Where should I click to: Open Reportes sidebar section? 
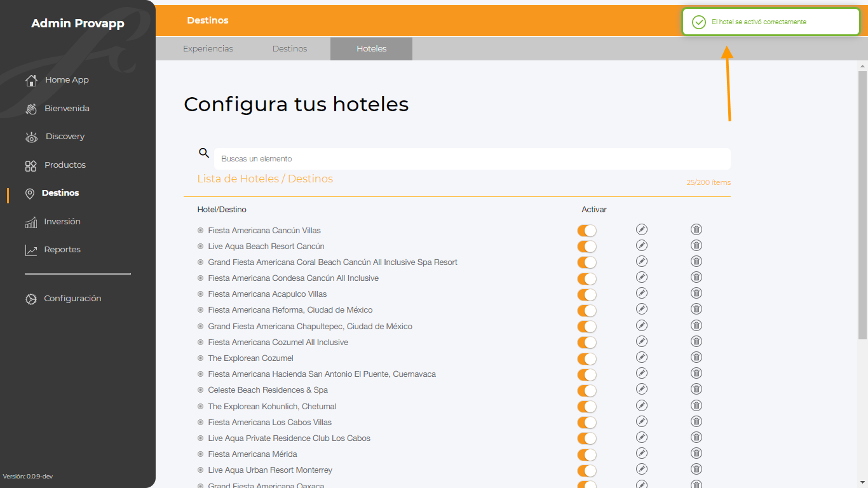53,250
